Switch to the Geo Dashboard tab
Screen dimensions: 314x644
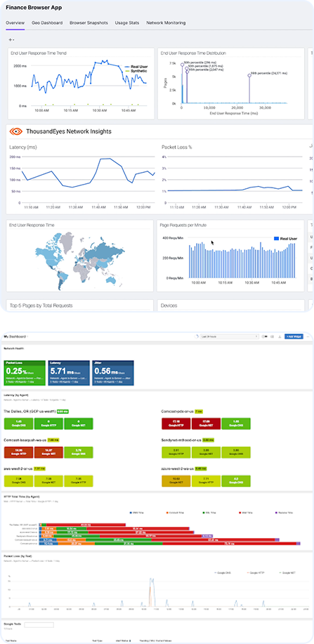tap(47, 23)
